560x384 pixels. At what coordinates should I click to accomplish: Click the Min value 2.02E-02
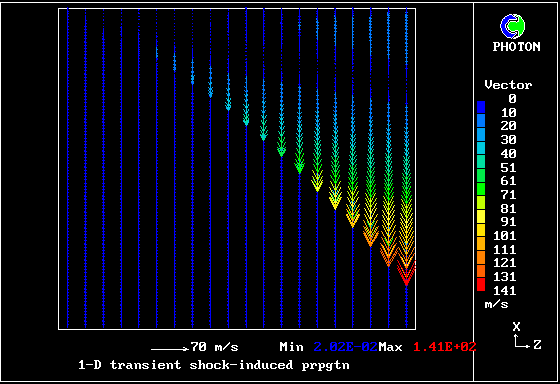[345, 347]
